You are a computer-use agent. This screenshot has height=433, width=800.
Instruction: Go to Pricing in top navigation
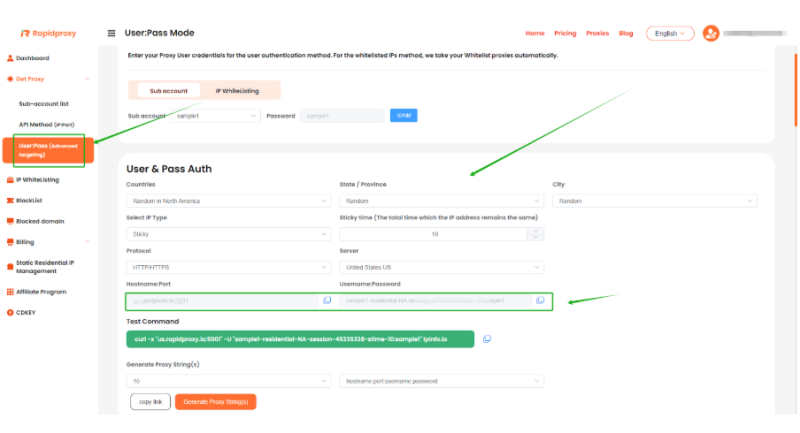[x=565, y=33]
